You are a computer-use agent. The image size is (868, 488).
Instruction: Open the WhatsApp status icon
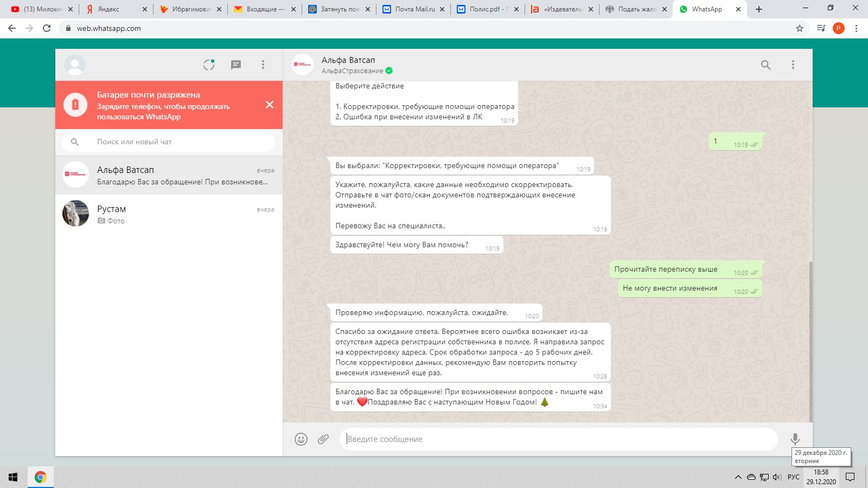(209, 65)
